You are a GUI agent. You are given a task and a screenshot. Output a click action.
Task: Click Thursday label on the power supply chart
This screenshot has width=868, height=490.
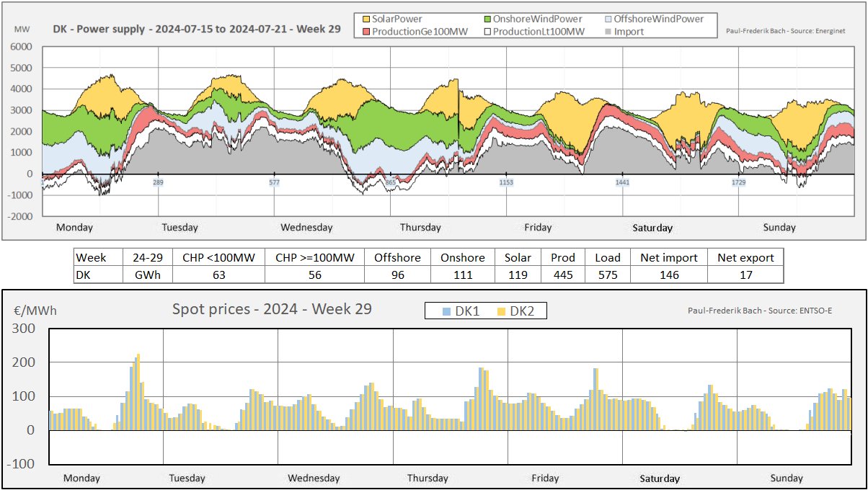pos(420,228)
